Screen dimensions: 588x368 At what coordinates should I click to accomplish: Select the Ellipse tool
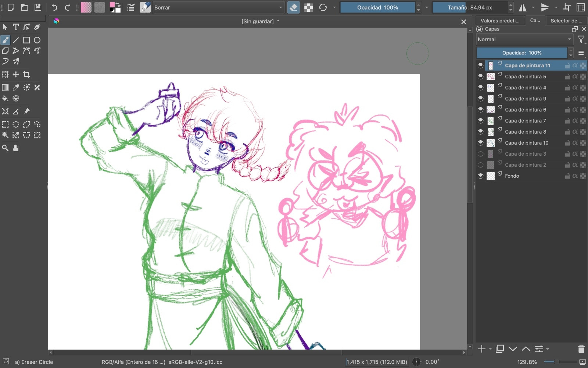tap(37, 40)
